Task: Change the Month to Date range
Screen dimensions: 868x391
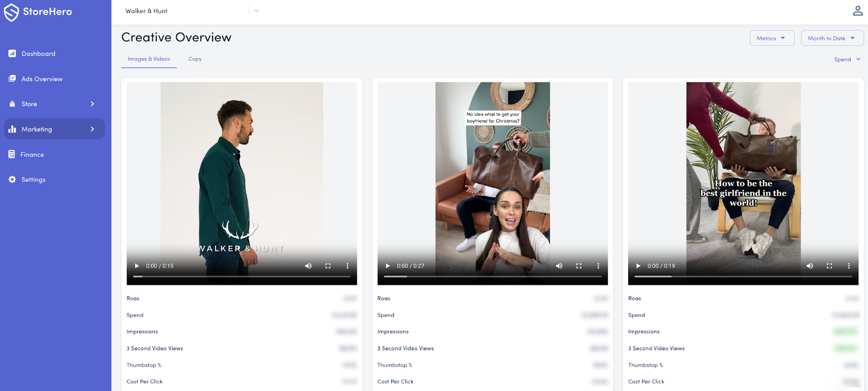Action: (832, 38)
